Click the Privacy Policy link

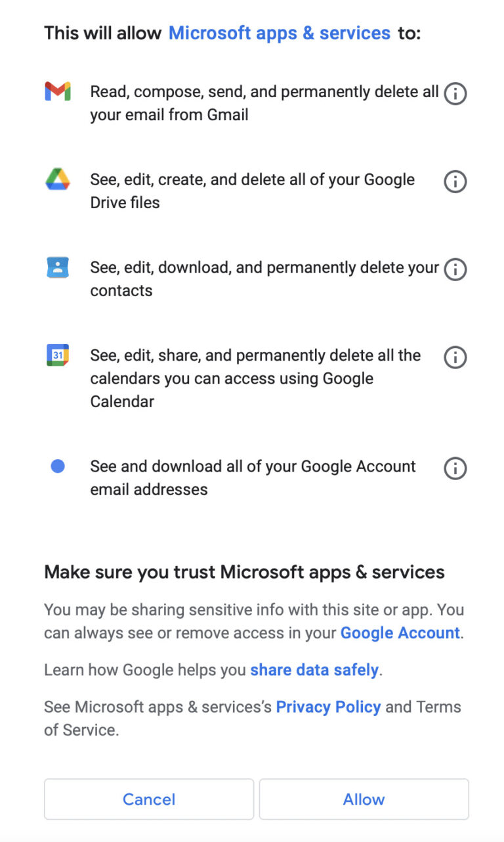(328, 707)
